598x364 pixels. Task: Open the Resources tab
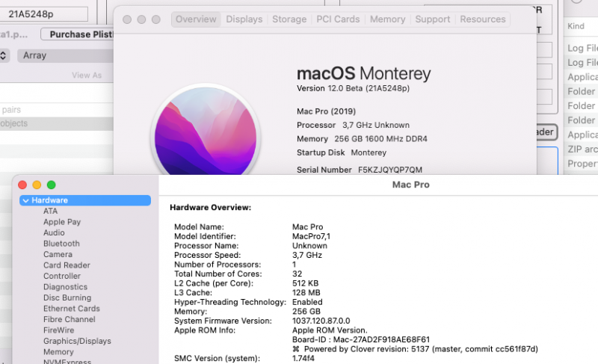[x=482, y=19]
